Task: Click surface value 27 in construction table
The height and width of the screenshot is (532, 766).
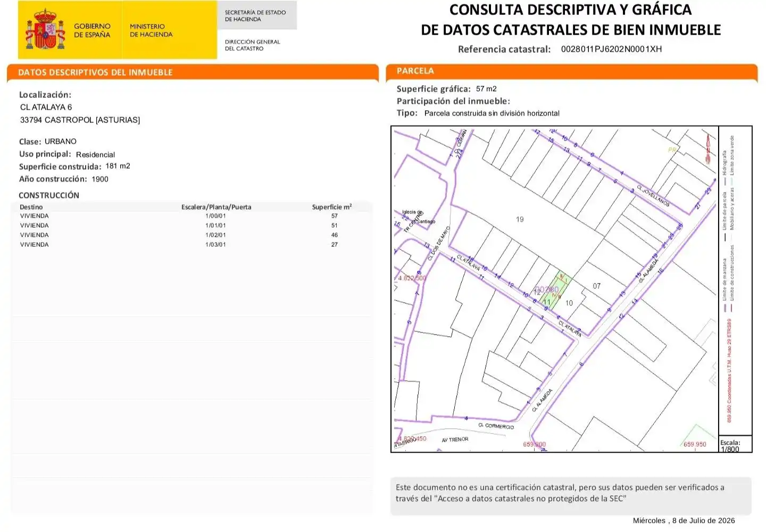Action: [335, 245]
